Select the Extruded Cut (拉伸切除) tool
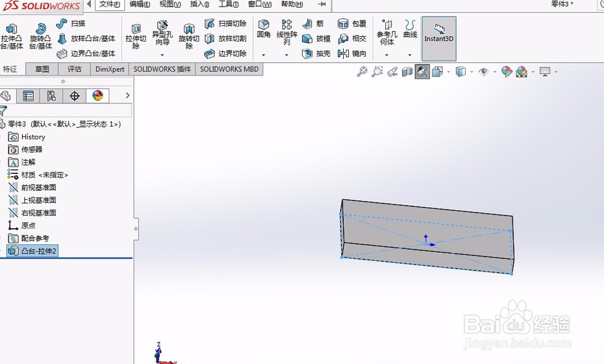 (x=135, y=36)
